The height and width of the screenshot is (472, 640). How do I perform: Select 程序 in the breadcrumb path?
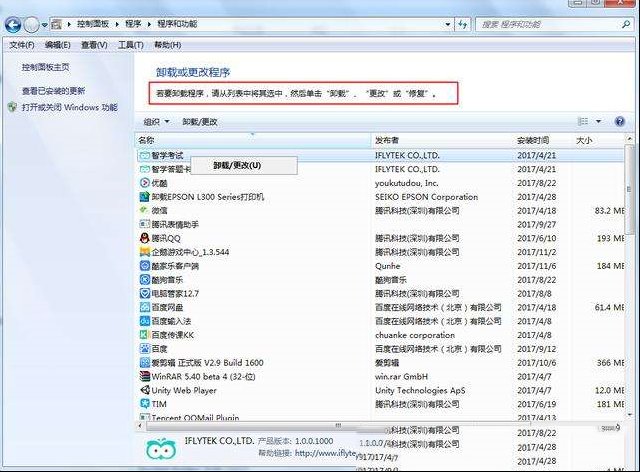pos(133,24)
